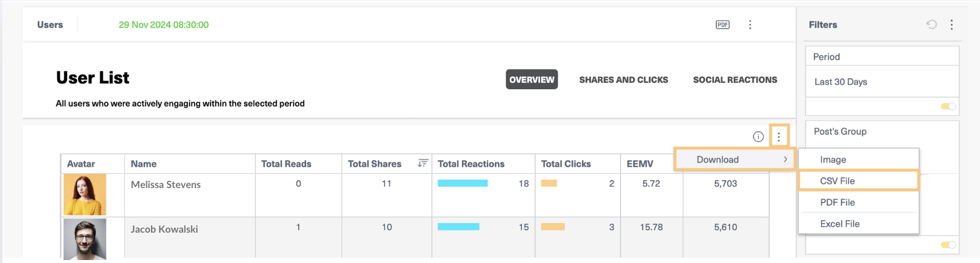Click Melissa Stevens' blue reactions bar
The image size is (980, 263).
click(463, 183)
